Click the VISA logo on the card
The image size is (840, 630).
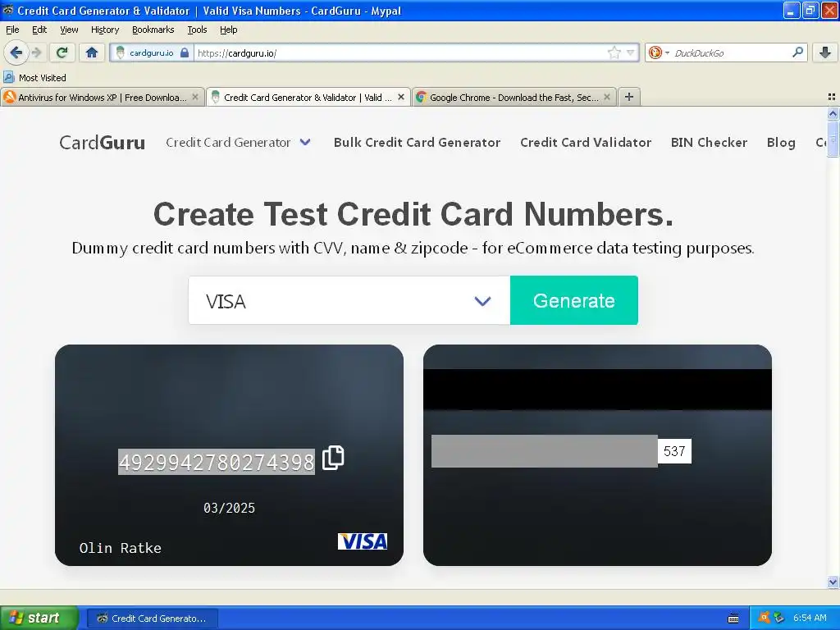pyautogui.click(x=362, y=541)
